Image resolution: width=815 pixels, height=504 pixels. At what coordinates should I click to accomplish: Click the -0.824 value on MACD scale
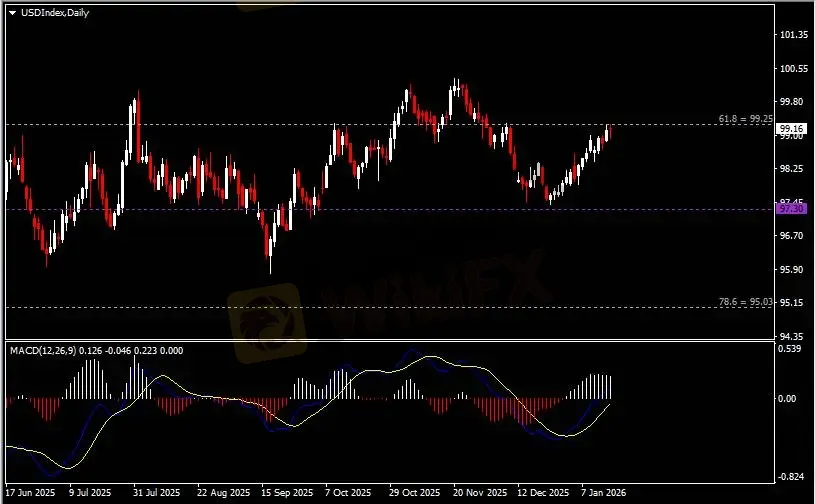tap(791, 477)
